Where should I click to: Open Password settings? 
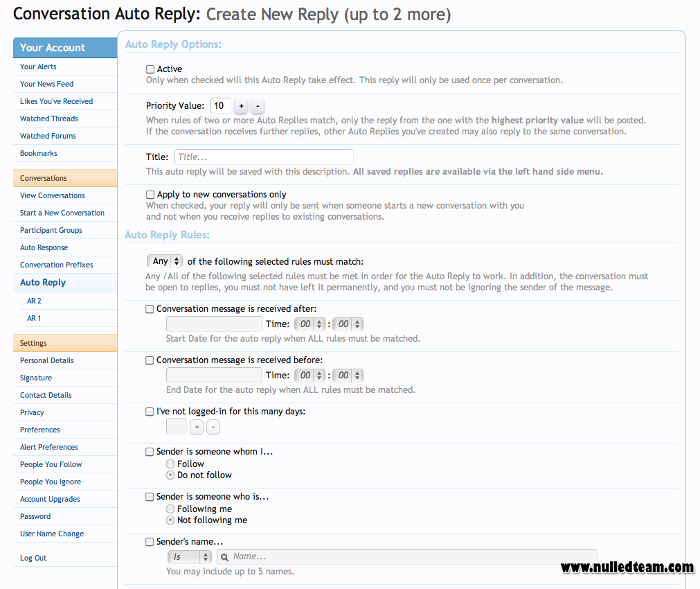[x=35, y=517]
